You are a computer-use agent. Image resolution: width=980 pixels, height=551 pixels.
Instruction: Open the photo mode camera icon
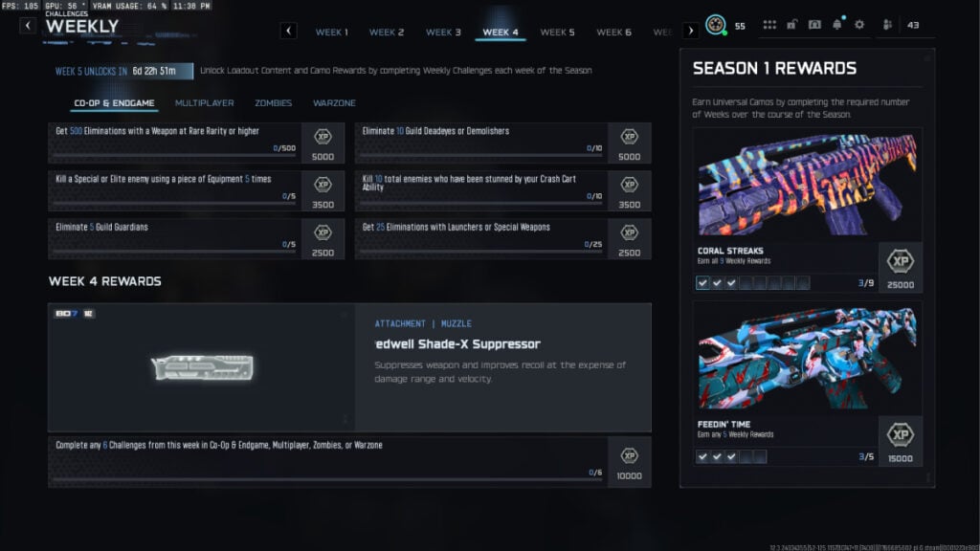click(x=815, y=26)
